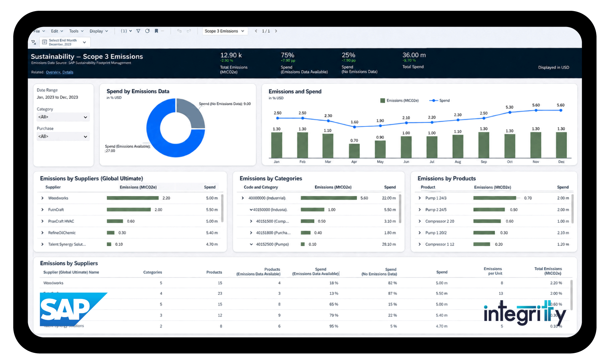Open the File menu
Image resolution: width=609 pixels, height=364 pixels.
pyautogui.click(x=39, y=31)
